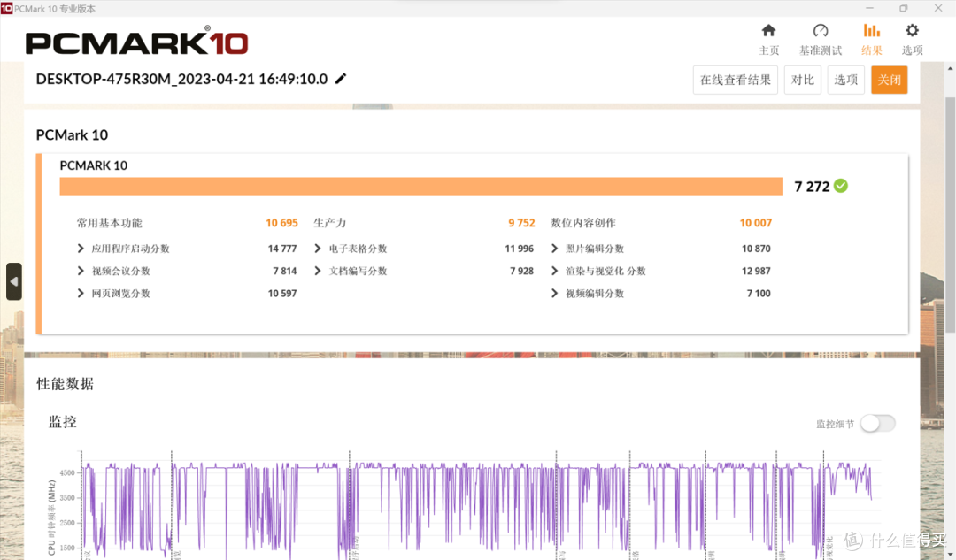Expand 网页浏览分数 details
956x560 pixels.
tap(81, 294)
